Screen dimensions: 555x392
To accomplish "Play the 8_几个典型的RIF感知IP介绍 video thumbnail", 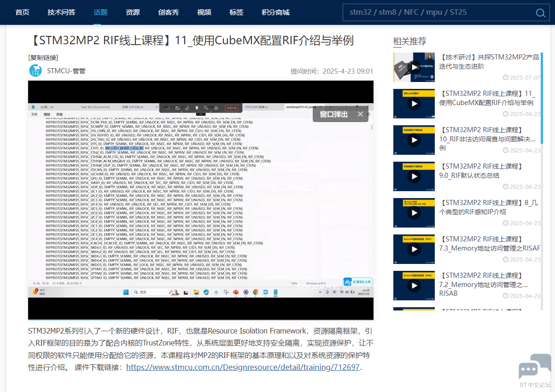I will [414, 213].
